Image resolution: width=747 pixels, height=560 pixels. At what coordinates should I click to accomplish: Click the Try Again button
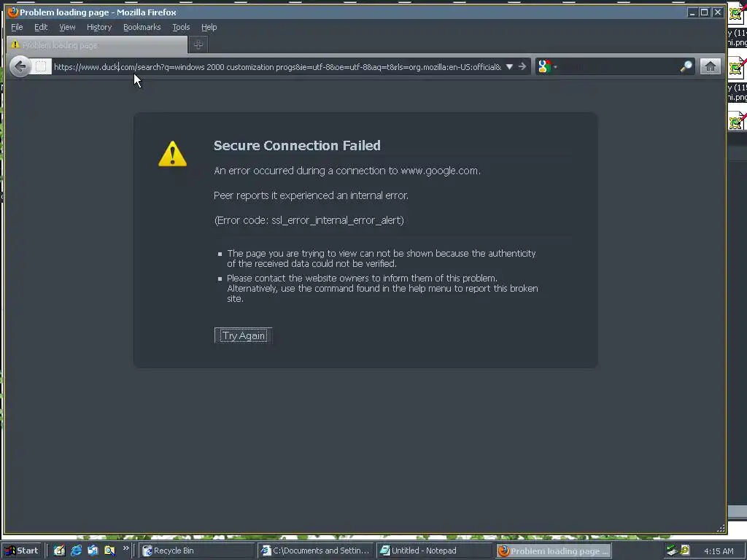pos(244,335)
